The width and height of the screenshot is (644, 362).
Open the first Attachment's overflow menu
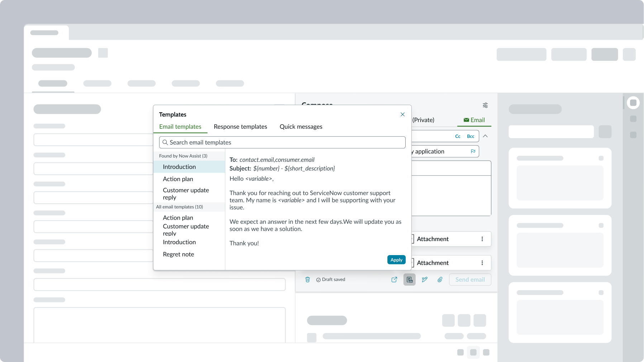(483, 239)
